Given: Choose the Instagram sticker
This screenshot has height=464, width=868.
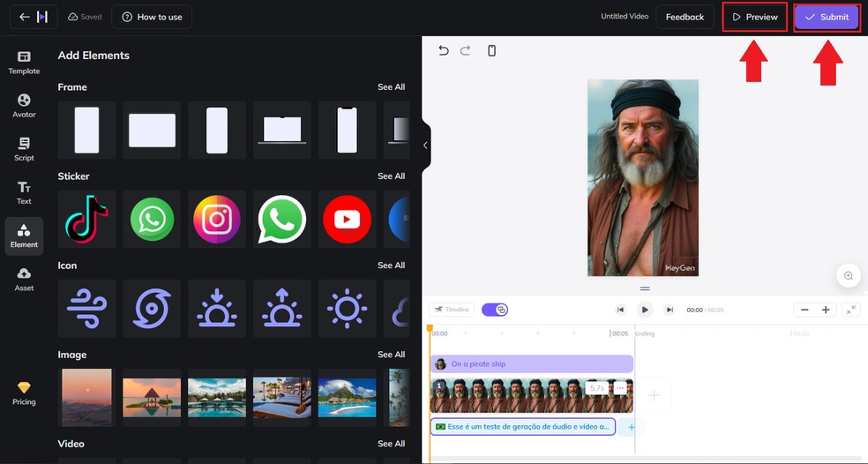Looking at the screenshot, I should 217,220.
